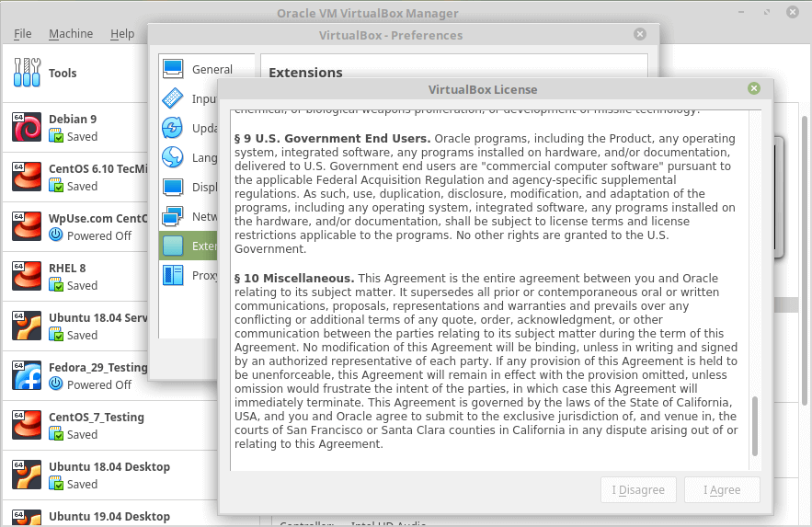Select the Ubuntu 19.04 Desktop VM icon
Viewport: 812px width, 527px height.
coord(27,518)
